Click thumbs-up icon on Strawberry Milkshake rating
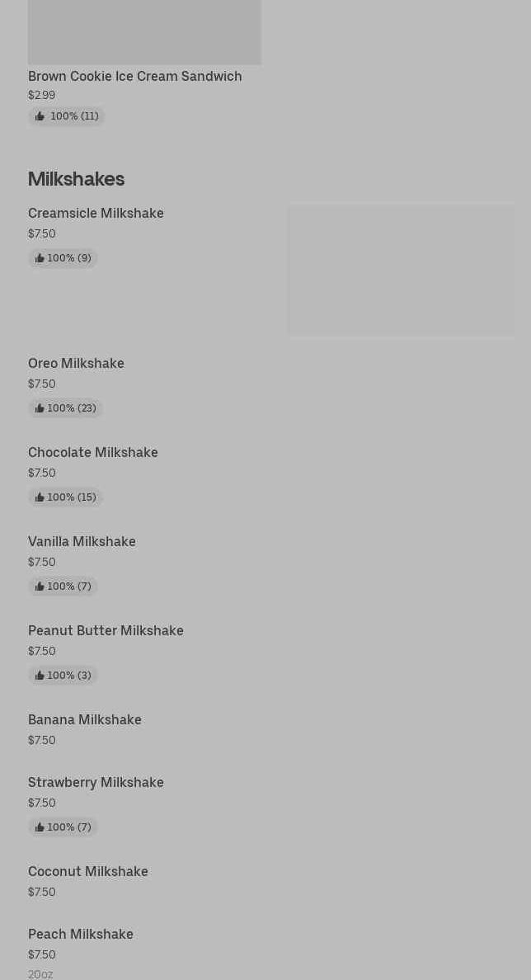The width and height of the screenshot is (531, 980). pyautogui.click(x=40, y=827)
